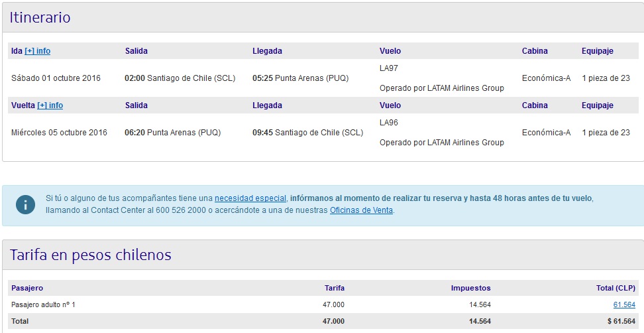
Task: Click the 61.564 total fare link
Action: 624,304
